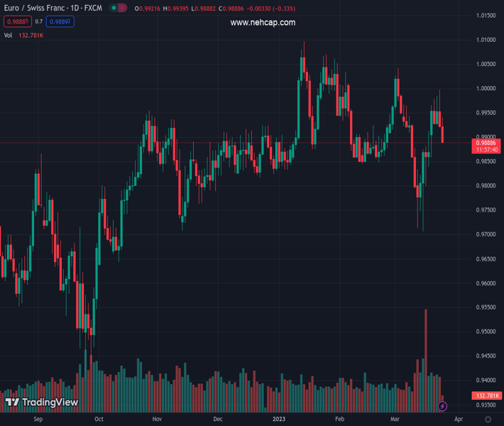Click the Apr label on time axis
504x426 pixels.
click(458, 420)
